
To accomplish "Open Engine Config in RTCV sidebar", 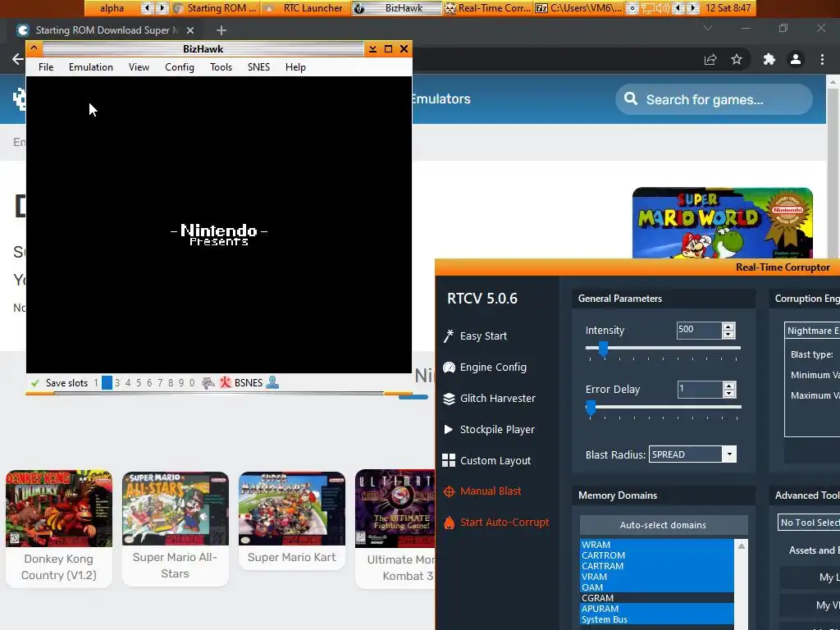I will point(485,367).
